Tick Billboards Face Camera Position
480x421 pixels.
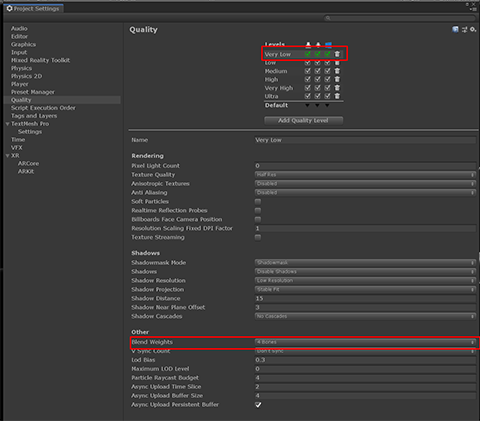tap(258, 219)
